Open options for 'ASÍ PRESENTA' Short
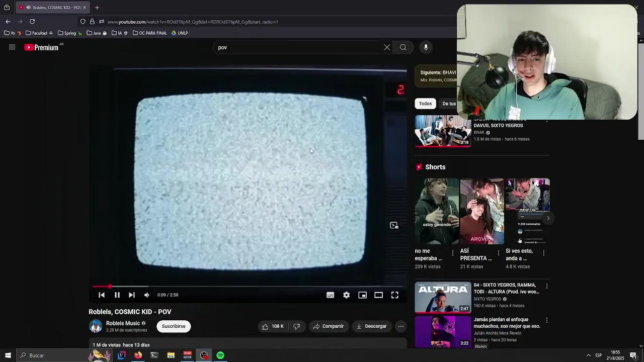The image size is (644, 362). click(x=498, y=253)
